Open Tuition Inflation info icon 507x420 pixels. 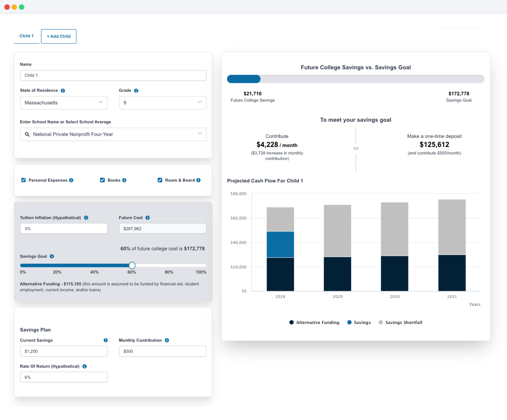(86, 218)
